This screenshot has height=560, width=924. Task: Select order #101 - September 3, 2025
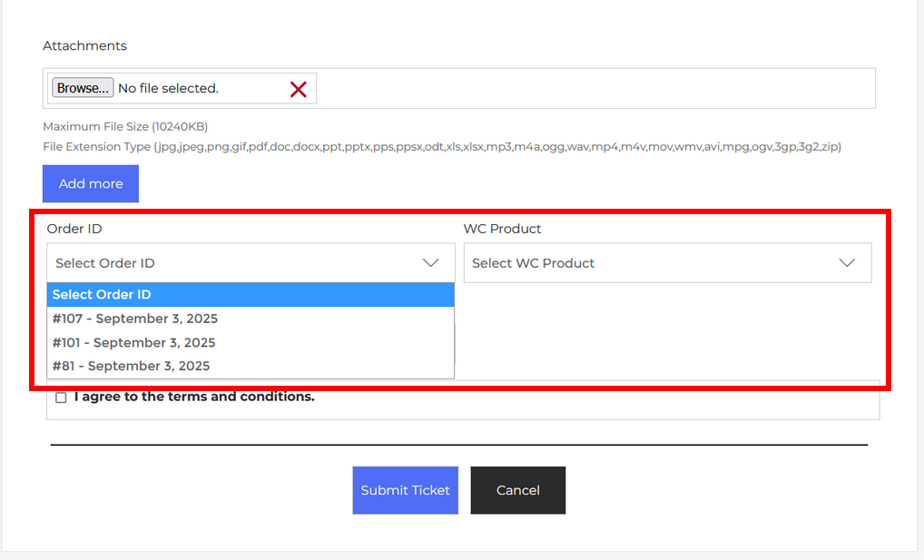point(133,342)
